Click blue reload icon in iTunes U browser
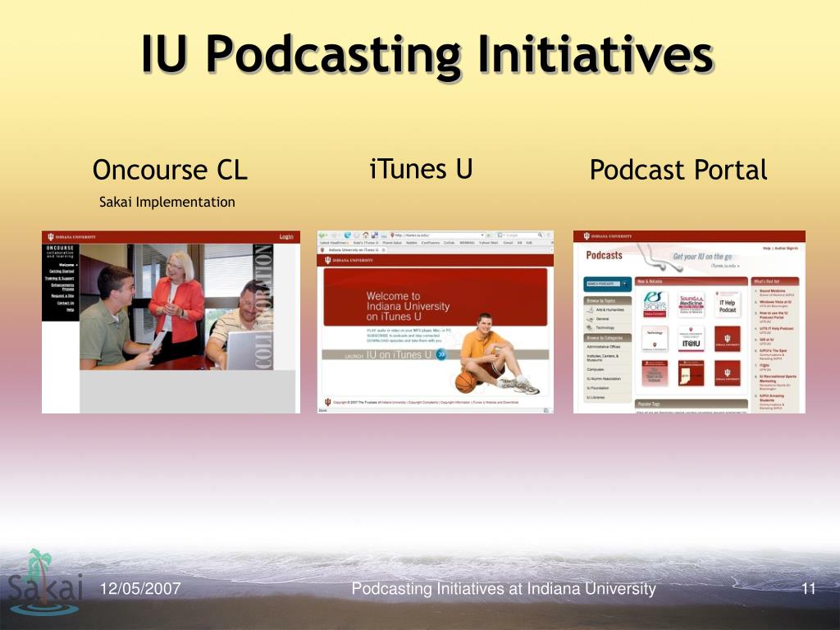 pyautogui.click(x=348, y=235)
